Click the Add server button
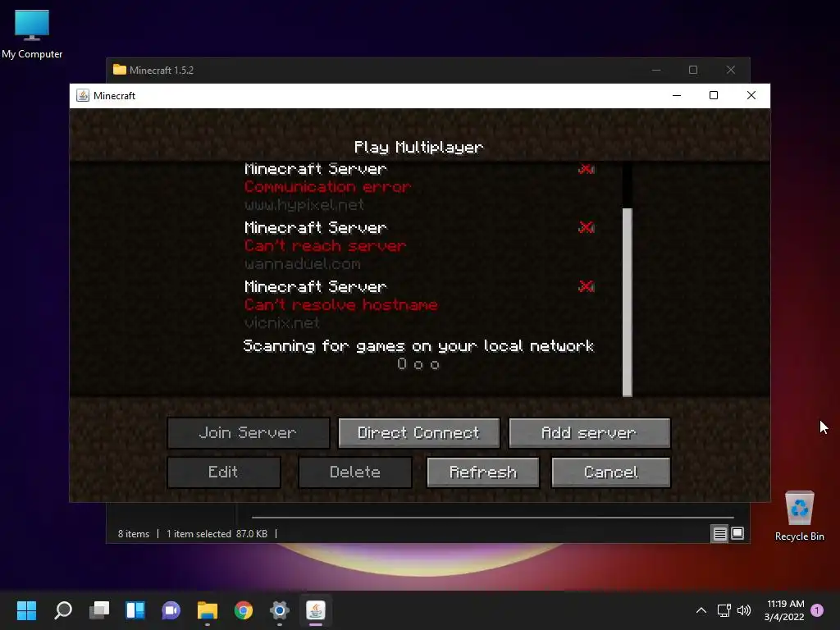This screenshot has width=840, height=630. coord(589,433)
